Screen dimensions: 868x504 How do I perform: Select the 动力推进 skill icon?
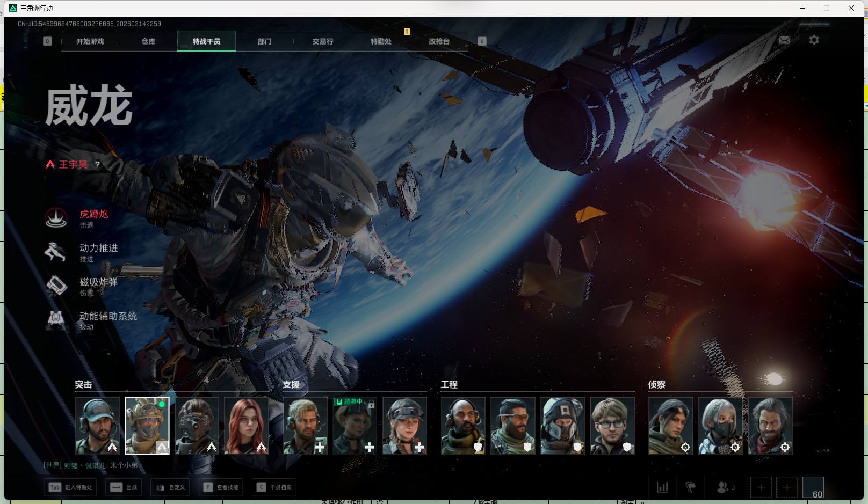pyautogui.click(x=56, y=252)
